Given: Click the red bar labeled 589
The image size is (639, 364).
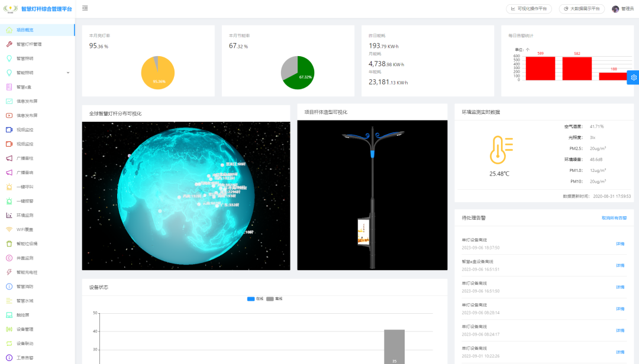Looking at the screenshot, I should pos(540,68).
